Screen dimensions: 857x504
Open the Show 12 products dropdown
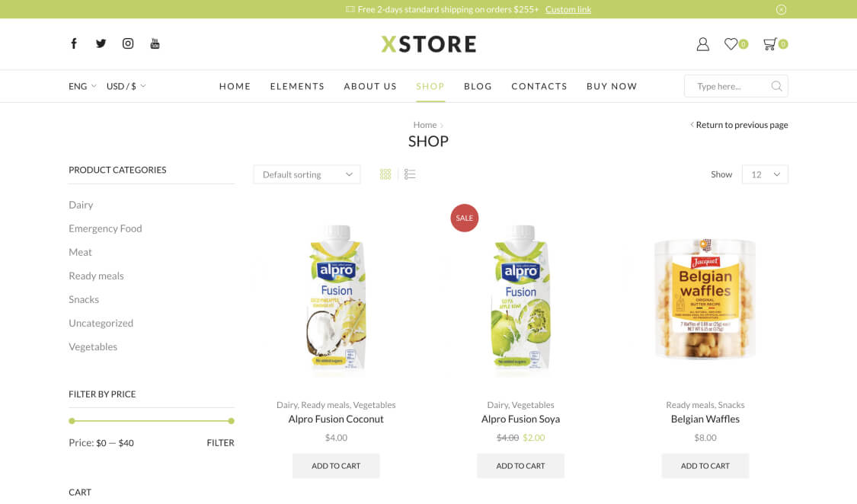[x=765, y=174]
